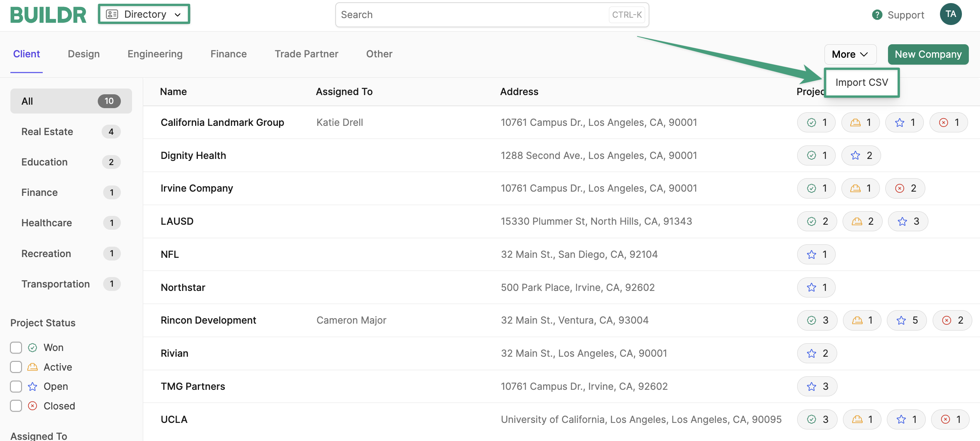
Task: Click LAUSD won projects badge
Action: (x=817, y=221)
